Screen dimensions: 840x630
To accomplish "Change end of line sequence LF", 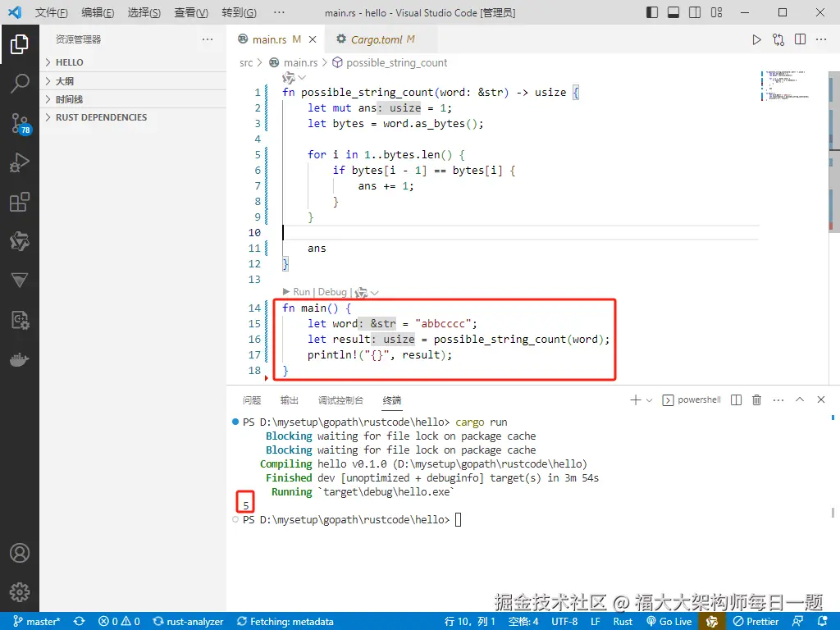I will point(596,622).
